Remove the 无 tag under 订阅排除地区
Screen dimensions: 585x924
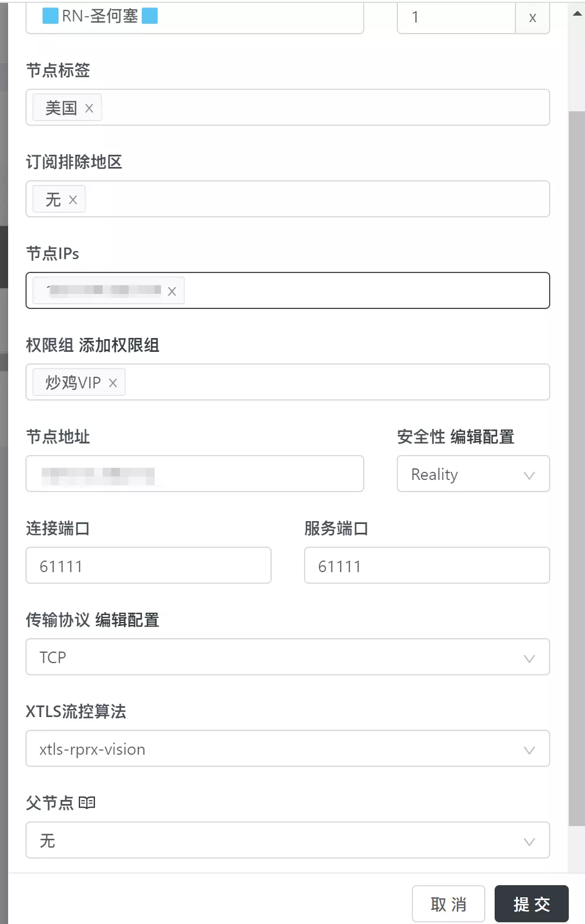pyautogui.click(x=73, y=199)
